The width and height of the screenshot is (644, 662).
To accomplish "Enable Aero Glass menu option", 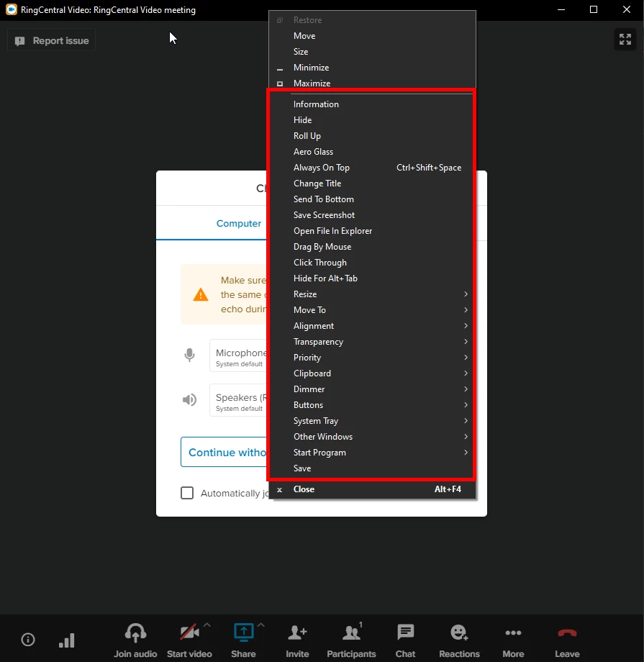I will tap(373, 152).
